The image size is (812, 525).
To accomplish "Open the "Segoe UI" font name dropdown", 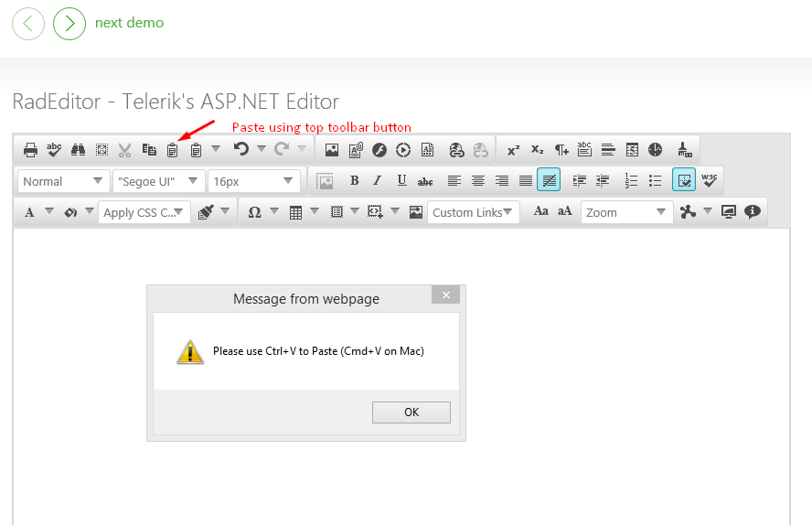I will click(x=158, y=181).
